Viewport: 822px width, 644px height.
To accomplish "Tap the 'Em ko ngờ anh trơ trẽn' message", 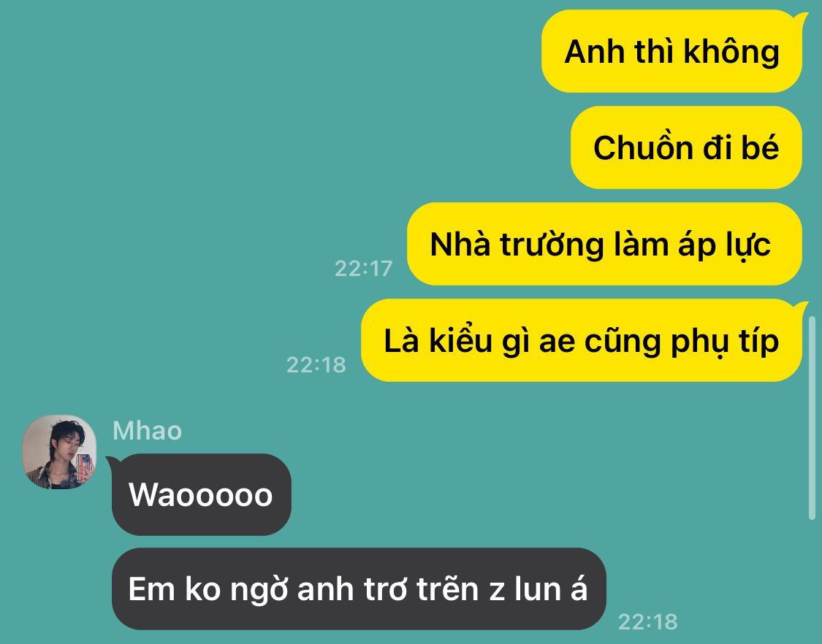I will coord(359,589).
